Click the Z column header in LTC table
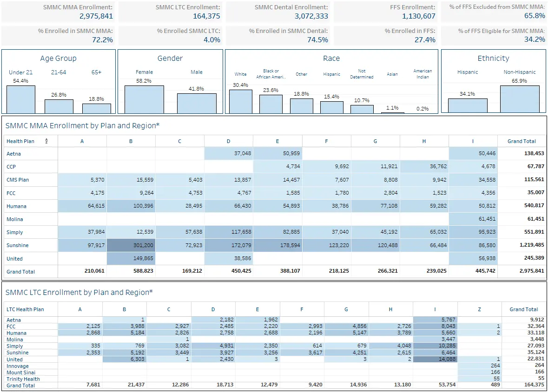The image size is (548, 392). point(480,309)
